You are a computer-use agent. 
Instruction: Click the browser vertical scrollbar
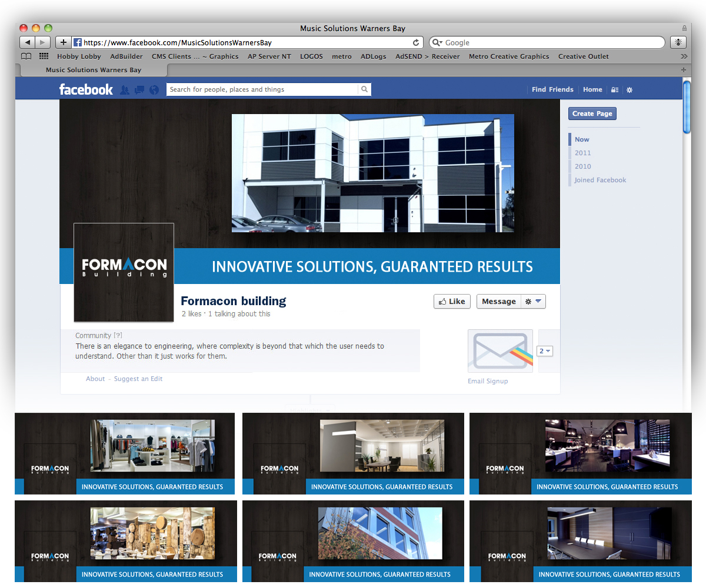click(687, 108)
